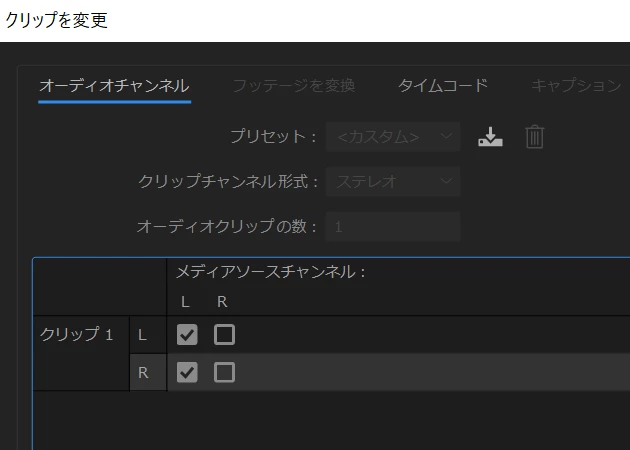
Task: Select the クリップ 1 row label
Action: 76,334
